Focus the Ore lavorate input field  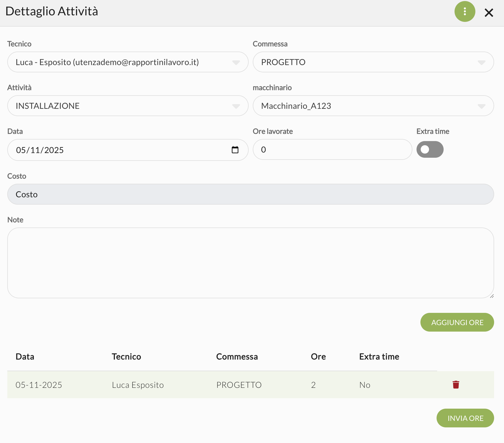pos(332,149)
